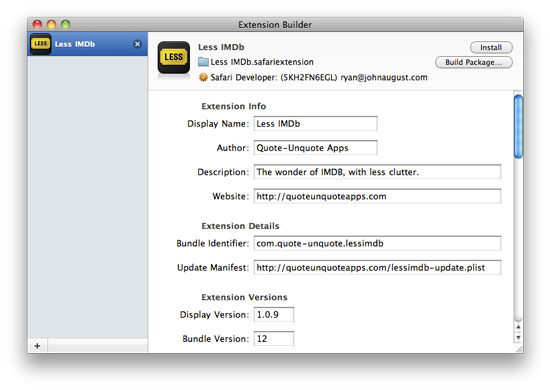Click the Install button
The width and height of the screenshot is (550, 390).
491,47
